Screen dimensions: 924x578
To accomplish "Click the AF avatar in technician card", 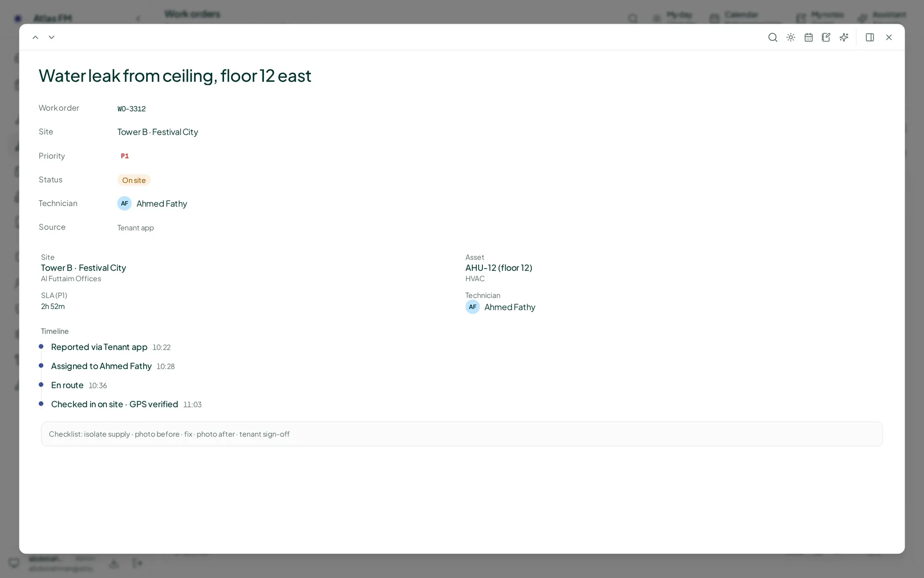I will click(472, 307).
